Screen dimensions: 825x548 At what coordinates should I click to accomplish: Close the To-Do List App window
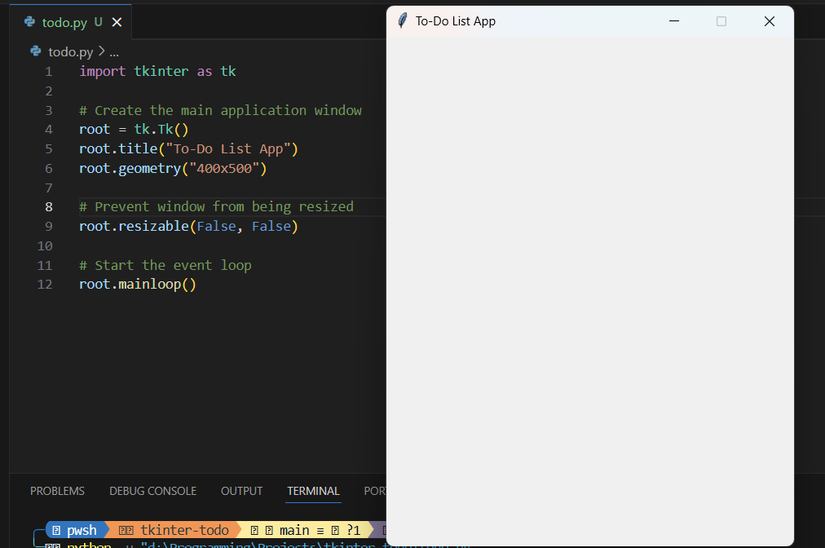769,21
